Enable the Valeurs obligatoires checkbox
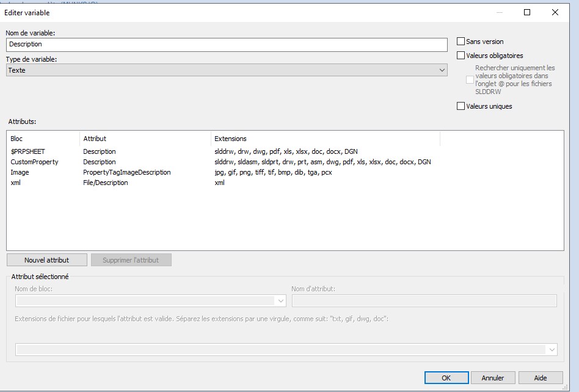Screen dimensions: 579x392 (461, 56)
